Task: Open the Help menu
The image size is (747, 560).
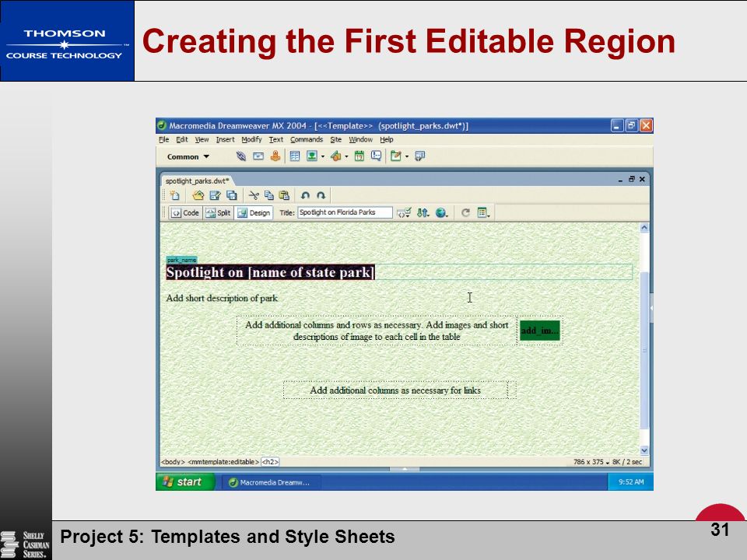Action: pyautogui.click(x=387, y=139)
